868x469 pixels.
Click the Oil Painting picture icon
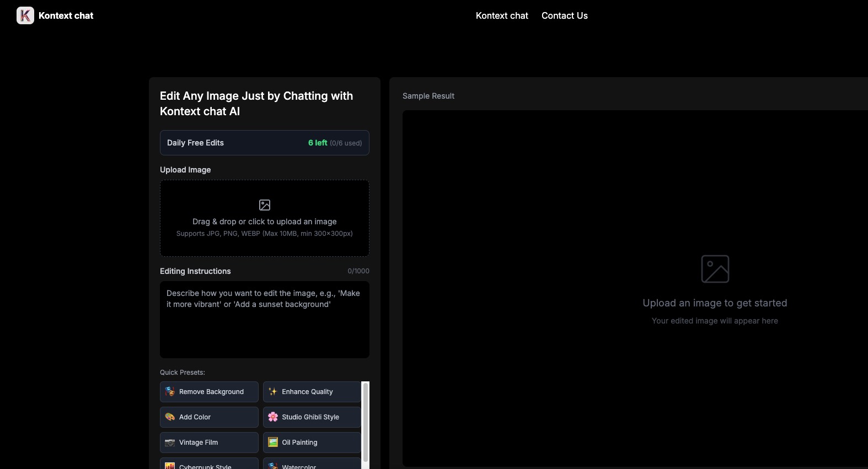point(273,443)
